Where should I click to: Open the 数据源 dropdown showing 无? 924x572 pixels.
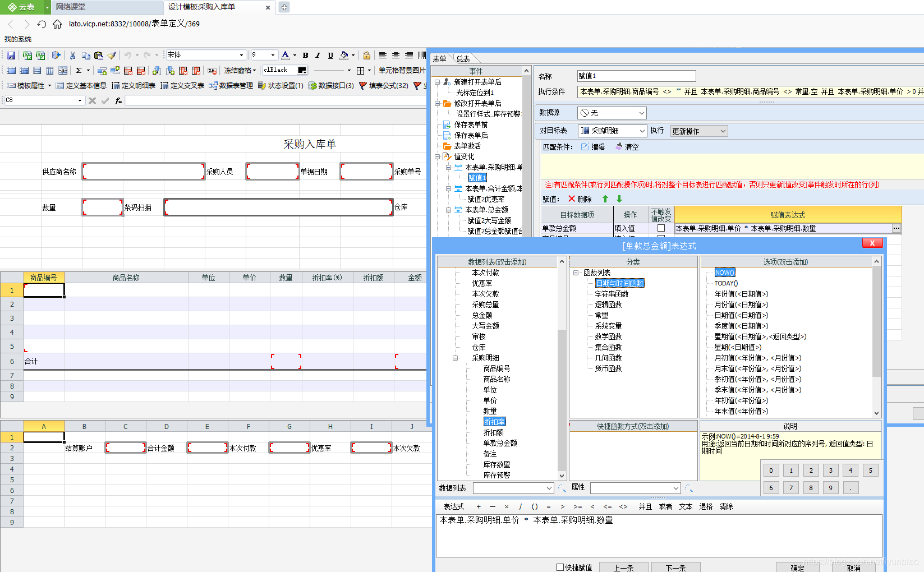click(612, 112)
